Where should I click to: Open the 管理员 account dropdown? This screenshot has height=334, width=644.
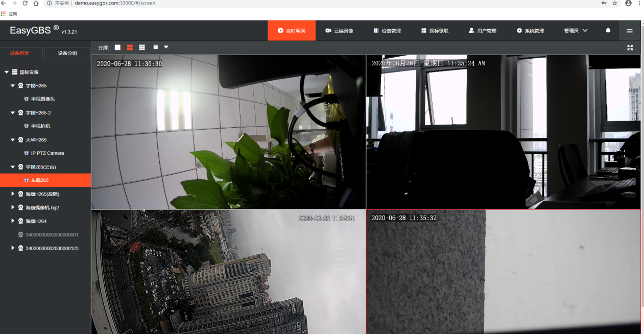575,30
